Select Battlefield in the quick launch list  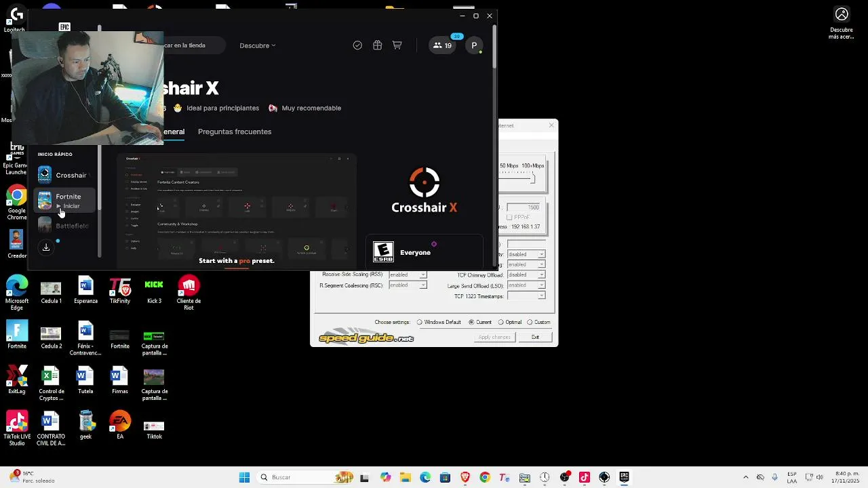[66, 226]
